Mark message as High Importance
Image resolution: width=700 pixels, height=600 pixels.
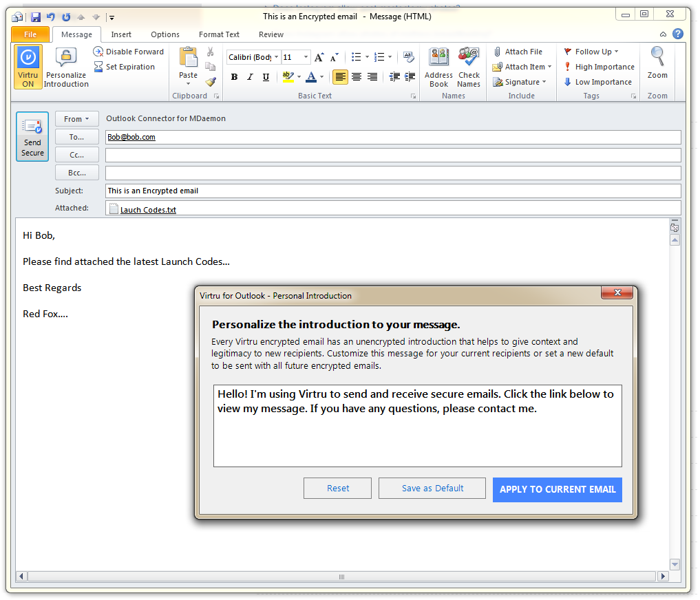tap(599, 67)
